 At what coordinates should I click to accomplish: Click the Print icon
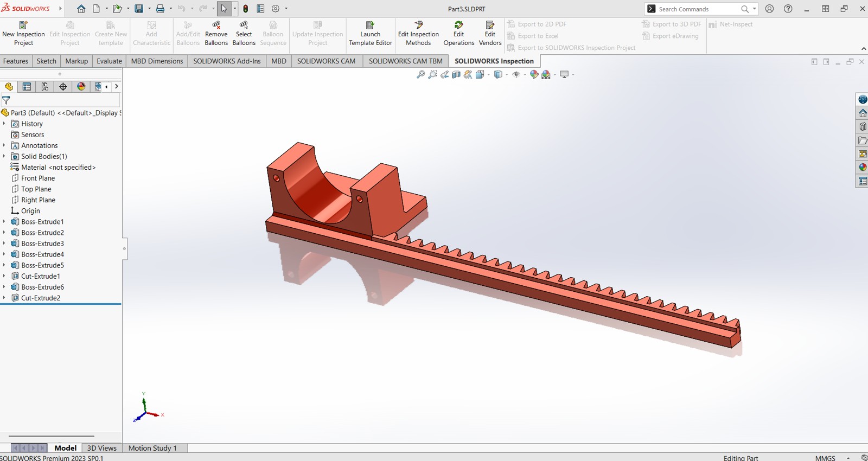pyautogui.click(x=160, y=9)
